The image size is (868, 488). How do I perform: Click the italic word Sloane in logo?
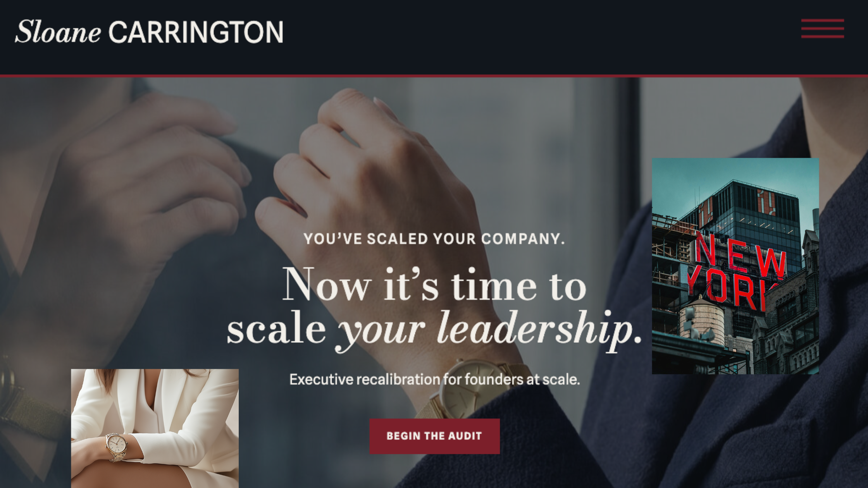(58, 32)
